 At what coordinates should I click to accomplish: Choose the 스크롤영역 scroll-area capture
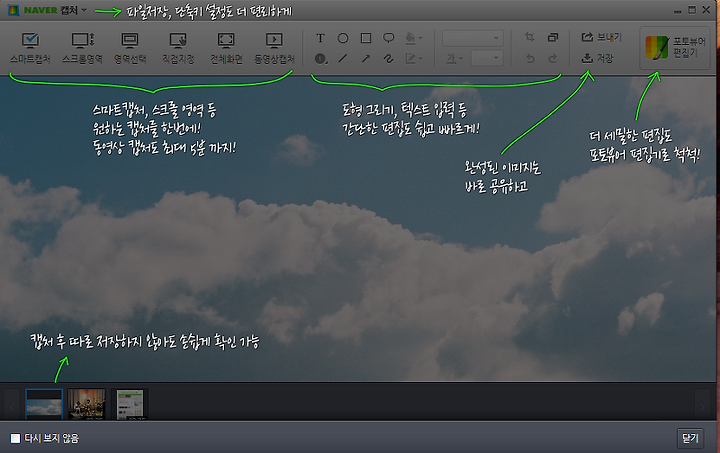click(x=82, y=48)
